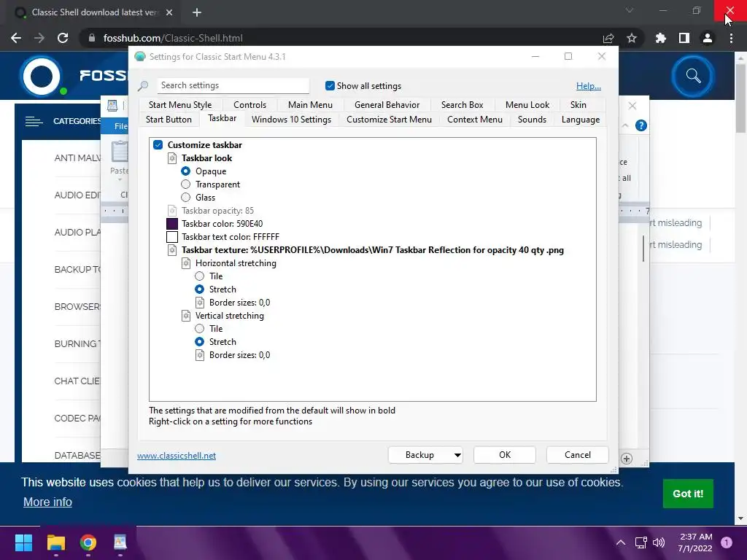Select Glass taskbar look
This screenshot has height=560, width=747.
pyautogui.click(x=186, y=198)
